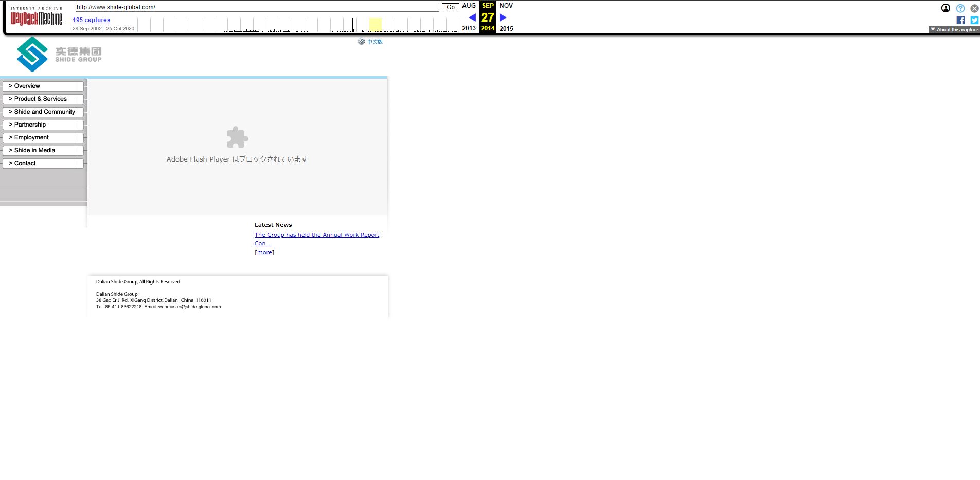
Task: Select Shide and Community in sidebar
Action: 43,112
